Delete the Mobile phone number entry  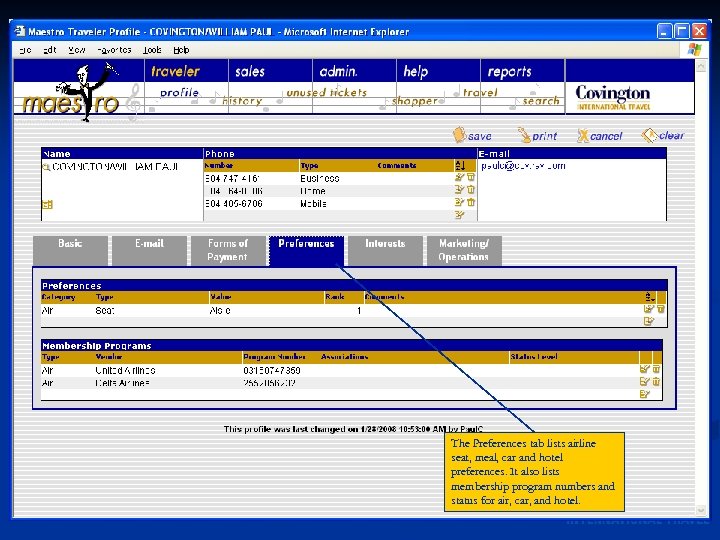(471, 202)
